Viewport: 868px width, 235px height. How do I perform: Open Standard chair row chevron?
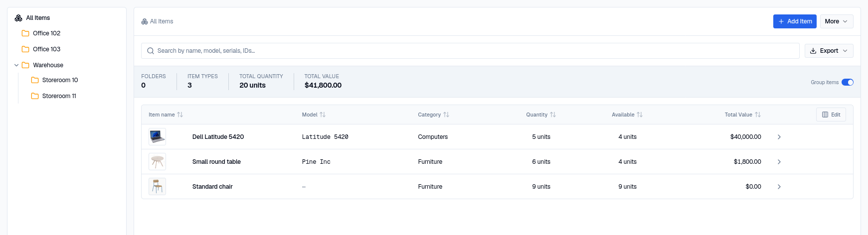[x=779, y=187]
